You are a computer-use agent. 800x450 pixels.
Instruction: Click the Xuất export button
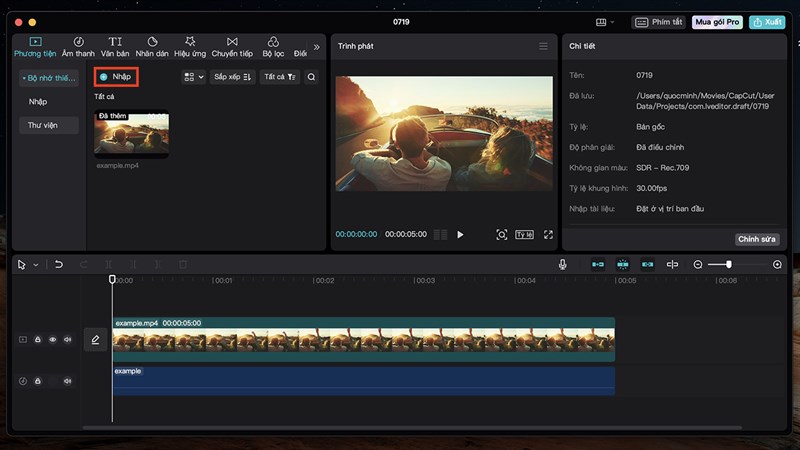767,22
